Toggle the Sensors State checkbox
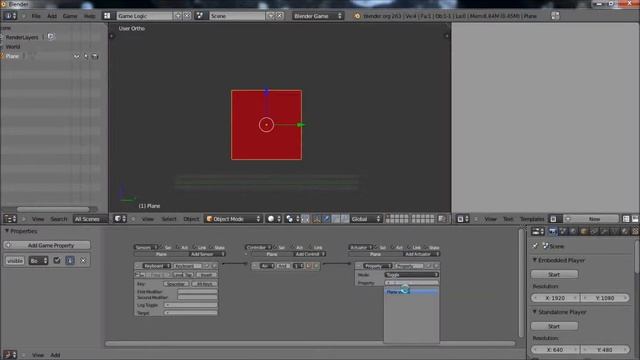 [x=211, y=247]
